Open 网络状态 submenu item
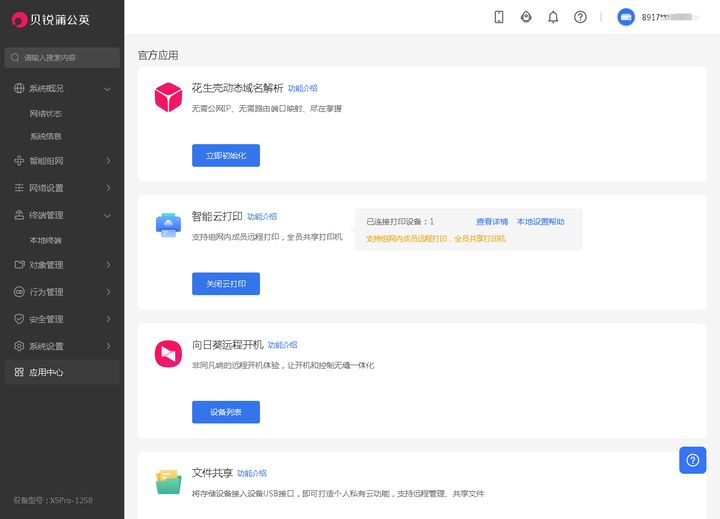This screenshot has width=720, height=519. tap(46, 114)
